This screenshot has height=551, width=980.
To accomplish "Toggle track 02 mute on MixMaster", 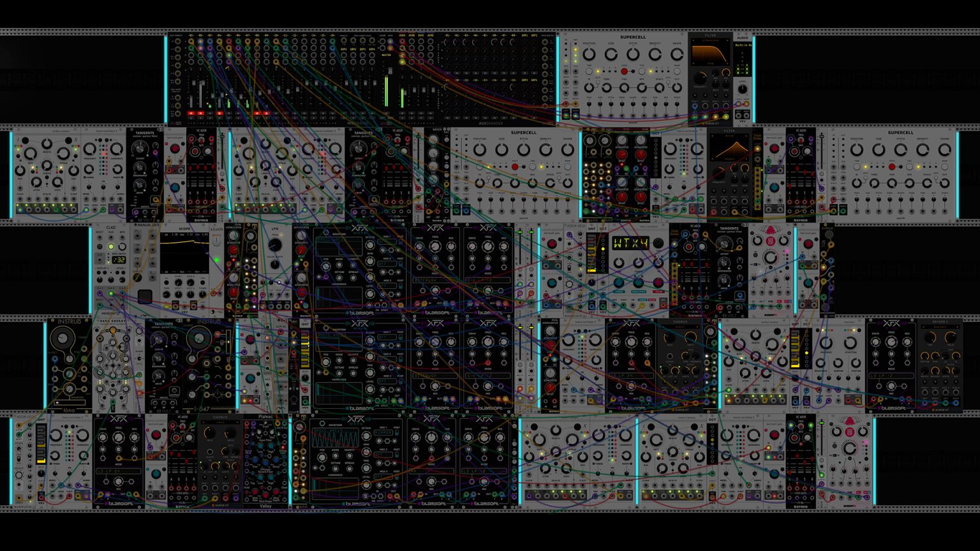I will coord(200,114).
